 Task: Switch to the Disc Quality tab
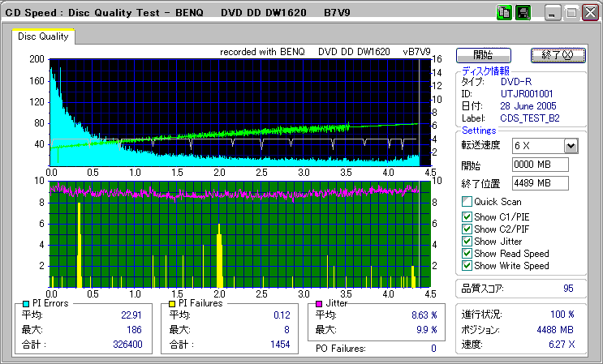tap(43, 36)
